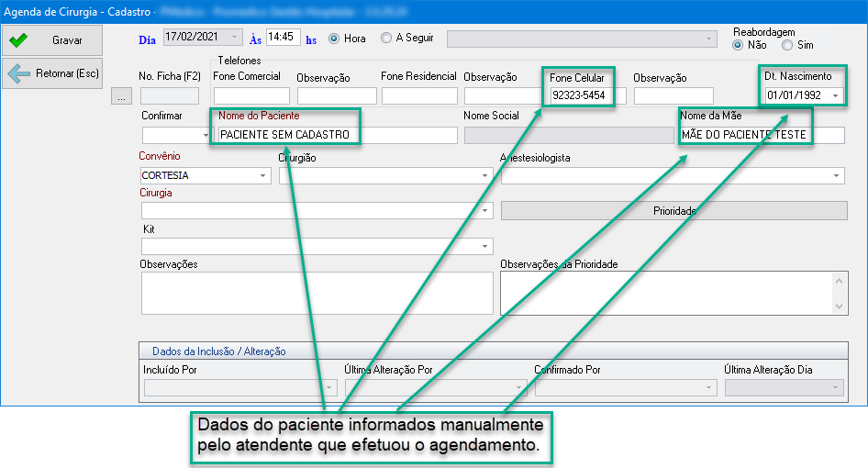Expand the Convênio dropdown showing CORTESIA
The width and height of the screenshot is (868, 468).
[x=262, y=175]
